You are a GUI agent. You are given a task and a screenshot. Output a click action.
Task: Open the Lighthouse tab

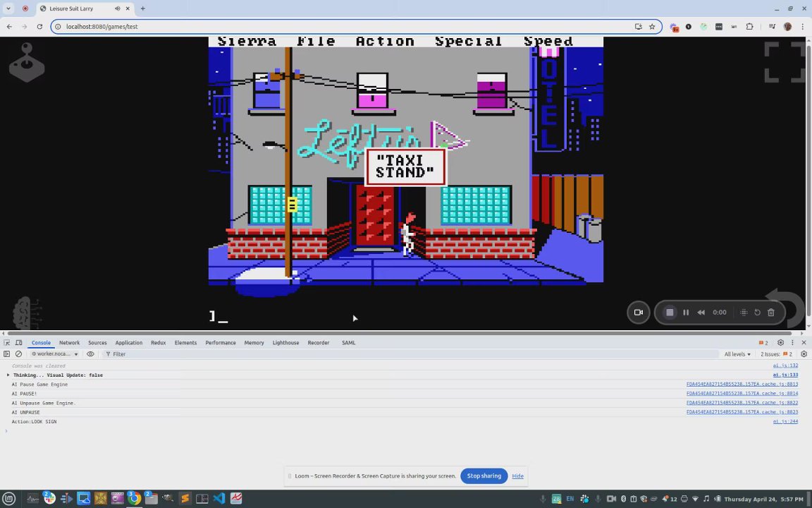[285, 343]
